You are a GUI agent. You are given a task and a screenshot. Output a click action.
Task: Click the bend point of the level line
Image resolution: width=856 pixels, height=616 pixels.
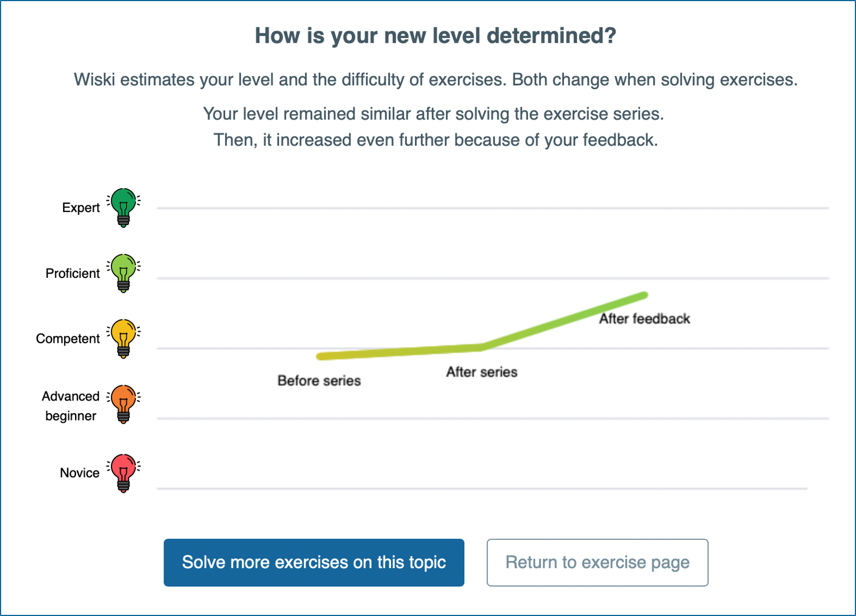pyautogui.click(x=482, y=347)
